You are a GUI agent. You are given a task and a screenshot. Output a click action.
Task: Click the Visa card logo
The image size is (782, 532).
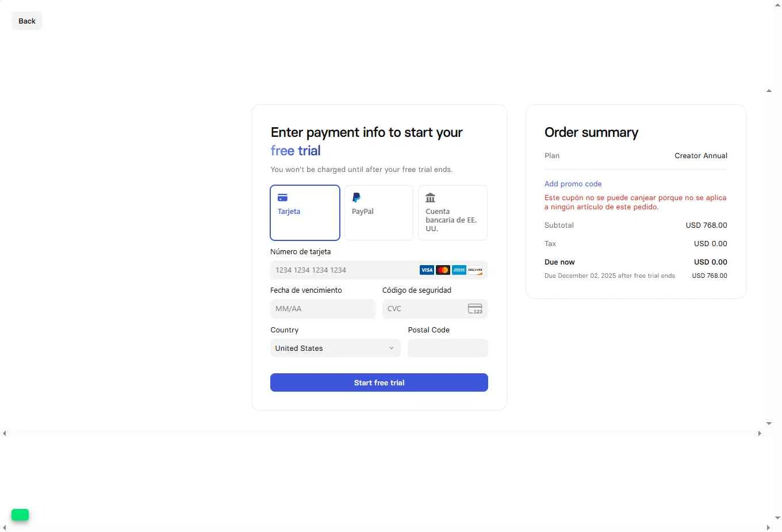[427, 270]
